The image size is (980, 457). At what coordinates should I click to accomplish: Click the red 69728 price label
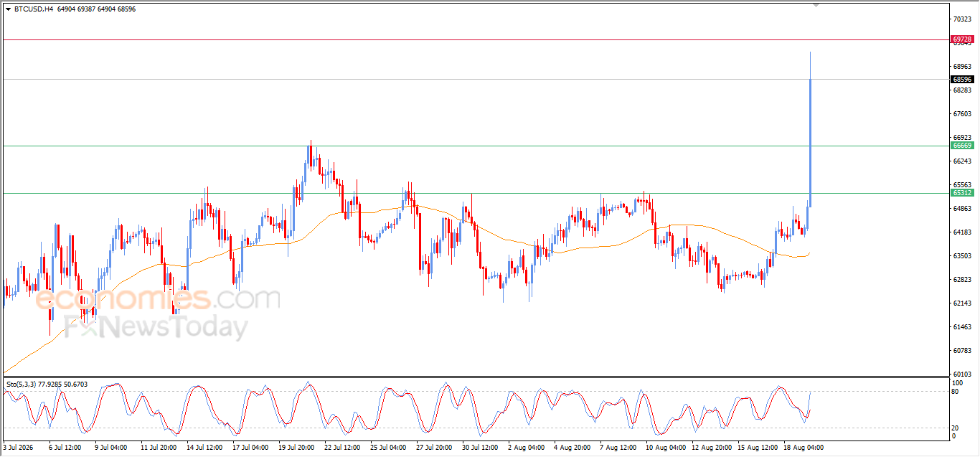962,39
